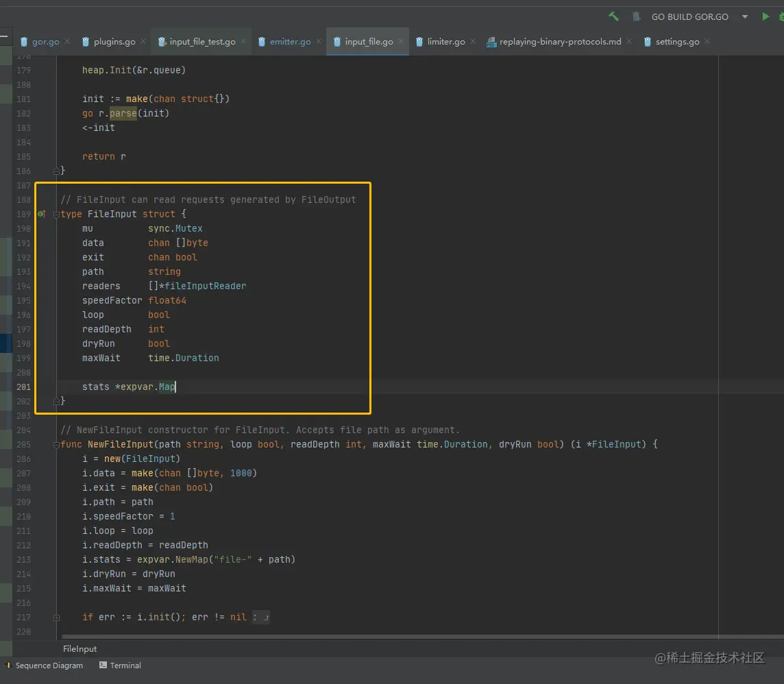Viewport: 784px width, 684px height.
Task: Close the emitter.go tab
Action: (x=319, y=42)
